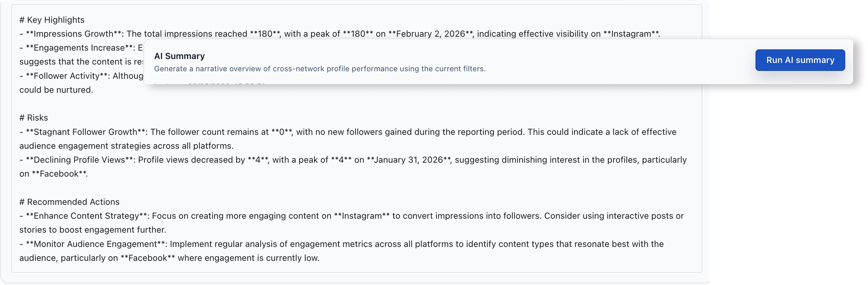Select the AI Summary card title
Image resolution: width=868 pixels, height=285 pixels.
[179, 56]
